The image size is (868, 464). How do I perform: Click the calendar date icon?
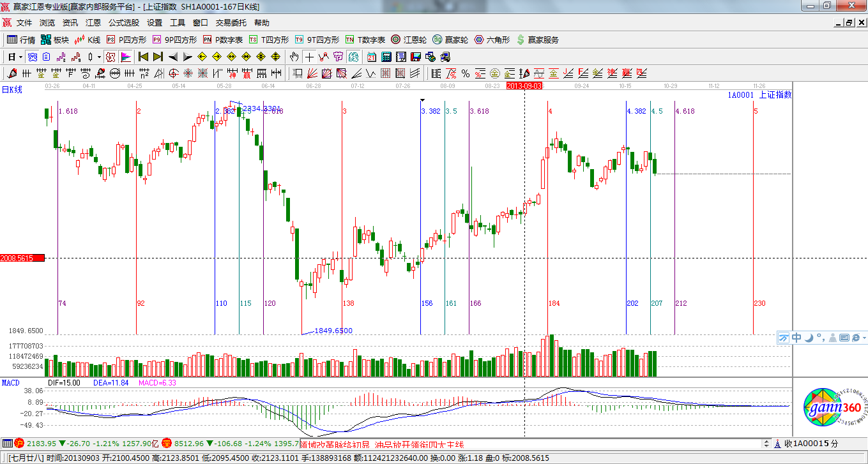pyautogui.click(x=370, y=57)
